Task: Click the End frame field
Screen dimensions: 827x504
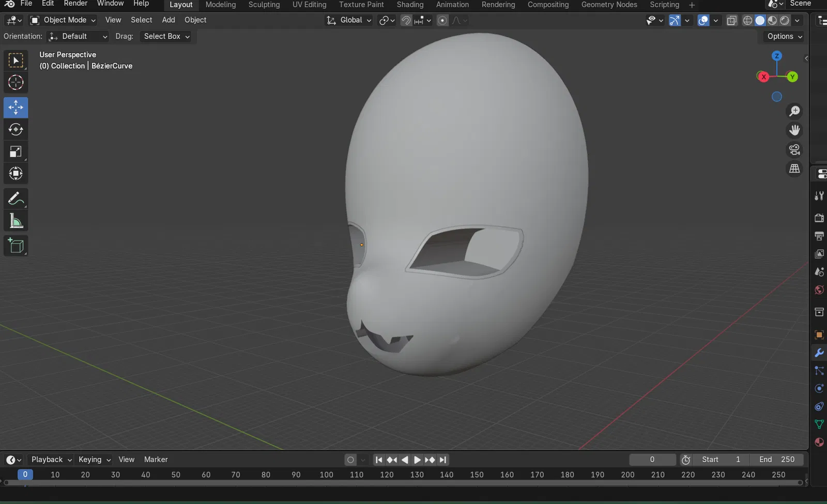Action: 777,460
